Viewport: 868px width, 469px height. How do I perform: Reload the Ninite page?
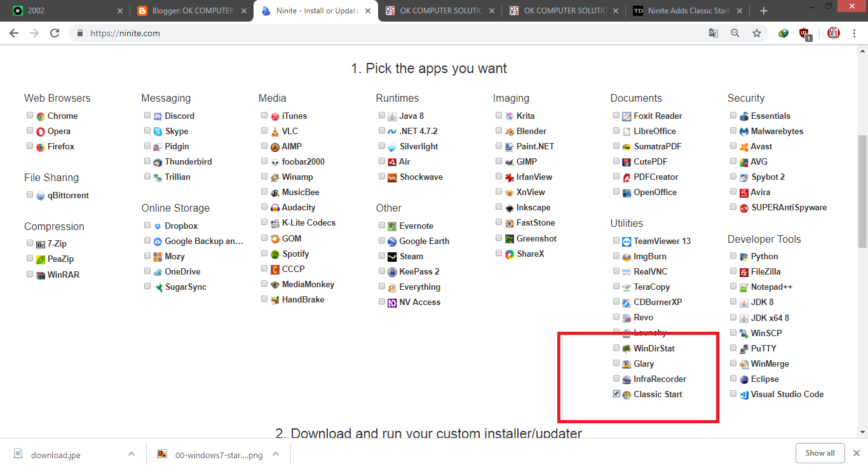[x=55, y=33]
